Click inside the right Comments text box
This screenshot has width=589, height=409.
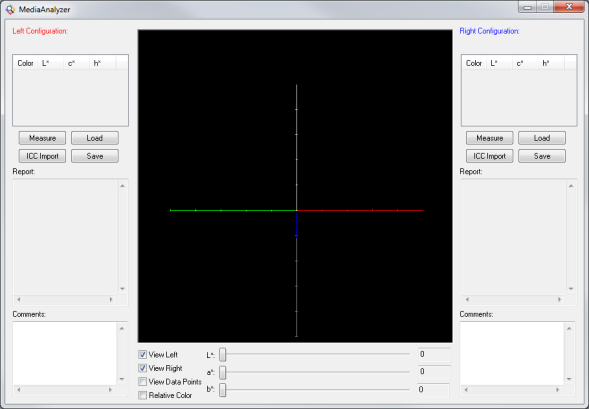click(512, 353)
